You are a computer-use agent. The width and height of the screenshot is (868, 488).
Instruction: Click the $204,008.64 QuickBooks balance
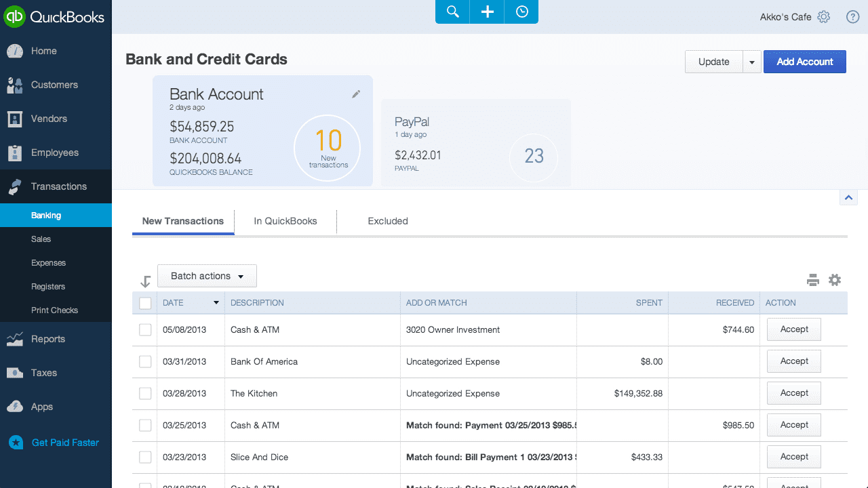point(205,159)
